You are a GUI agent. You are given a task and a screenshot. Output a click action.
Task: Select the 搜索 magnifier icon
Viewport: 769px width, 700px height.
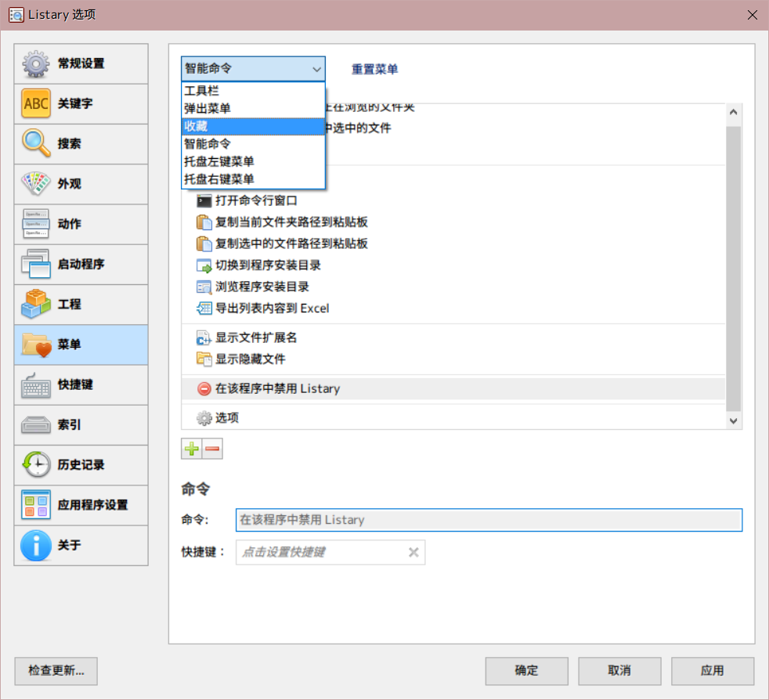click(x=36, y=144)
